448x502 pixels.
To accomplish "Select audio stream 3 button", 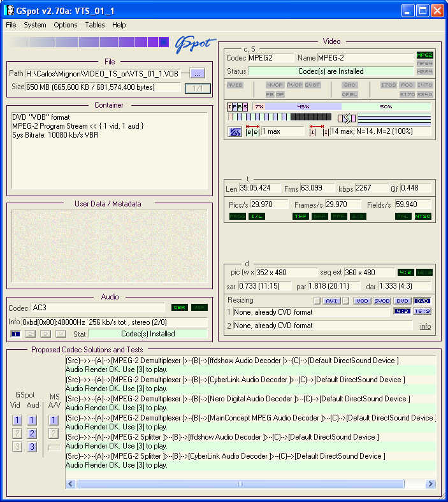I will click(x=45, y=334).
